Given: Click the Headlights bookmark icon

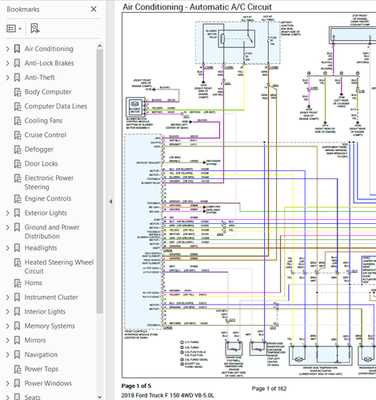Looking at the screenshot, I should click(x=17, y=248).
